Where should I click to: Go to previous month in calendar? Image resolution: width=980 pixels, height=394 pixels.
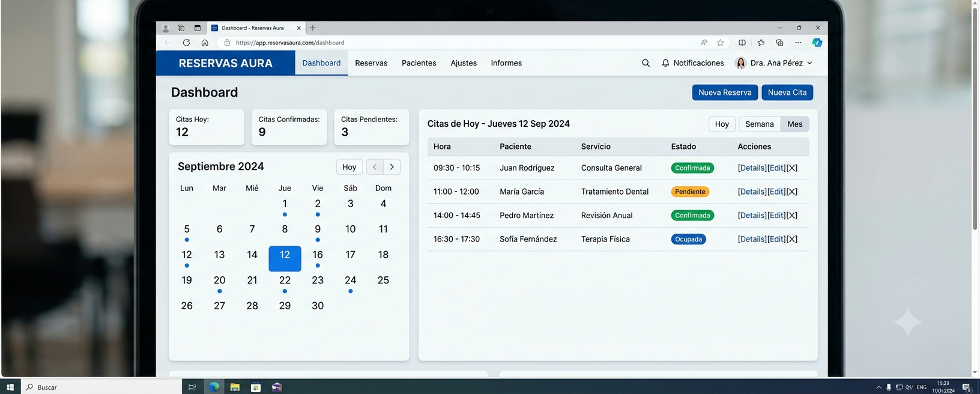(375, 167)
